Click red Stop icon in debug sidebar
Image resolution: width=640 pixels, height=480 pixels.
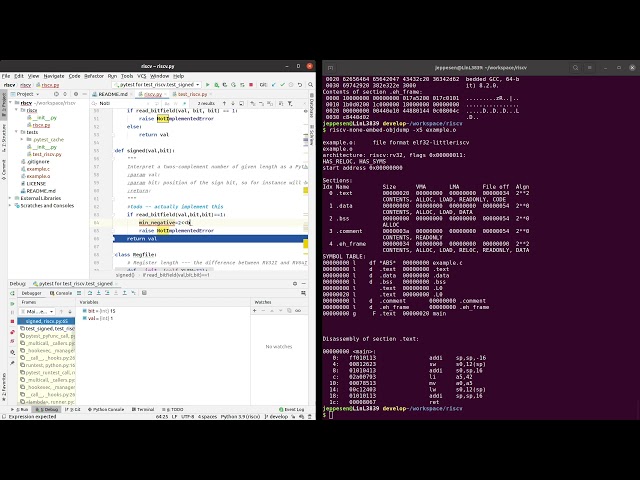click(12, 322)
